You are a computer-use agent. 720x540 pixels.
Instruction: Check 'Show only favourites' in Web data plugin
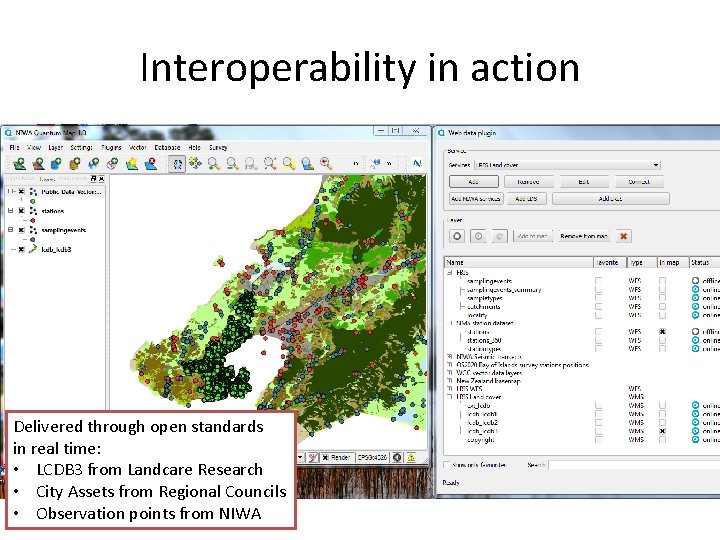click(447, 465)
